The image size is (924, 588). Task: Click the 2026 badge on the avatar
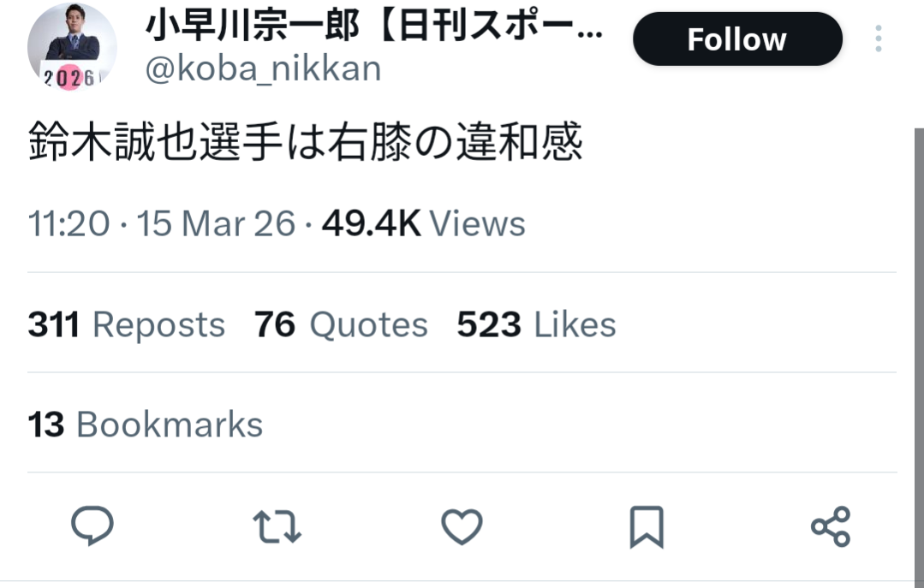(69, 77)
